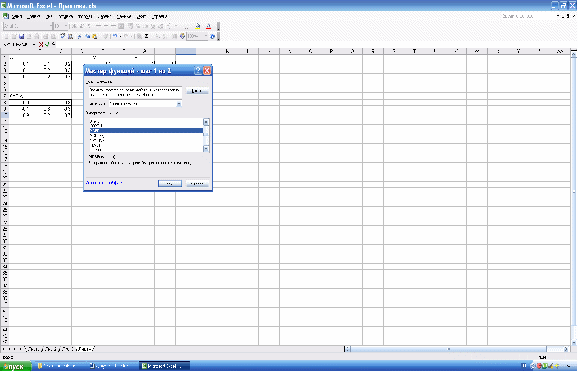Click the Spelling check icon
This screenshot has height=372, width=578.
pyautogui.click(x=63, y=36)
